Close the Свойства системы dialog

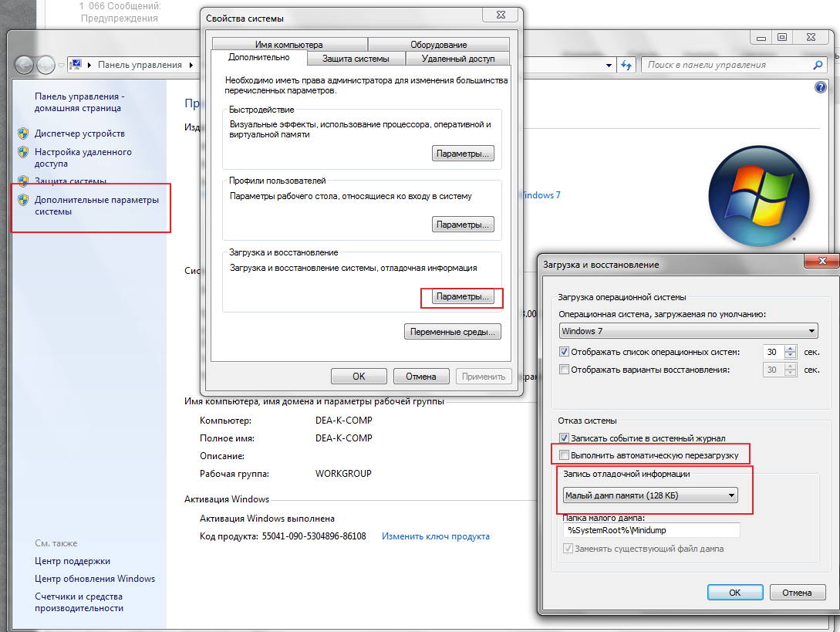(x=501, y=15)
